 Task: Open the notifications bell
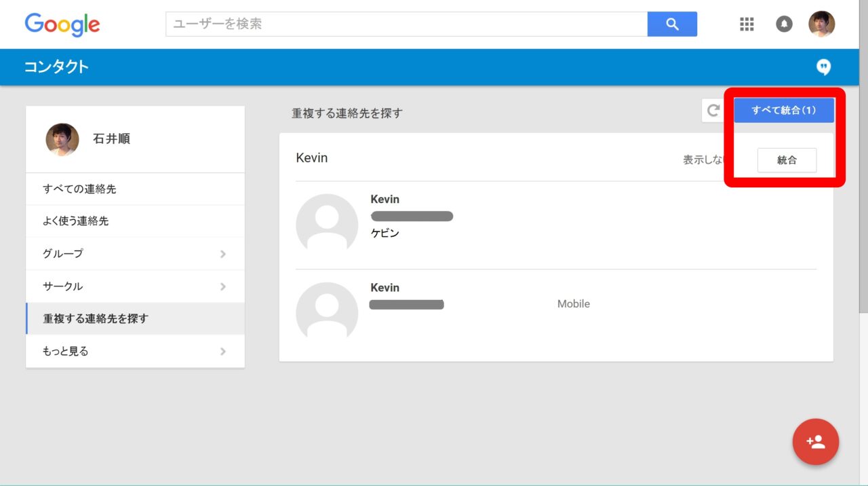(784, 24)
